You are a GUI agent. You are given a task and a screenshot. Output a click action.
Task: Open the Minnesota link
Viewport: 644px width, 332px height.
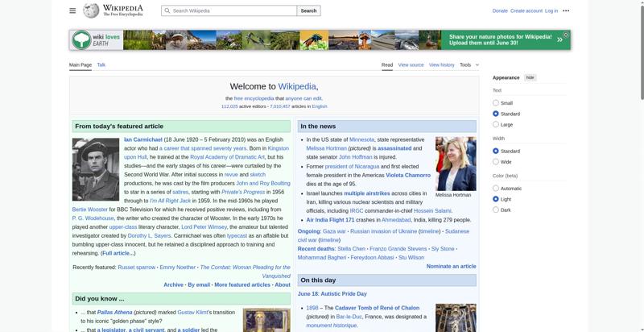[361, 139]
